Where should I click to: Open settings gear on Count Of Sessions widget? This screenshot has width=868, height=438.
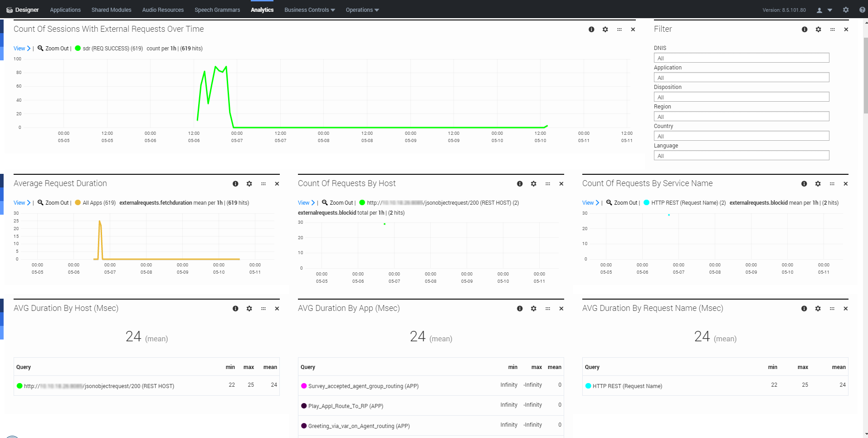pyautogui.click(x=605, y=29)
